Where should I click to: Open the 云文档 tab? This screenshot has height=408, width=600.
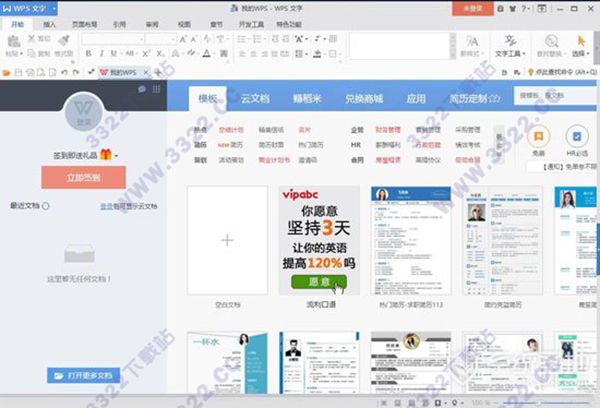[255, 99]
